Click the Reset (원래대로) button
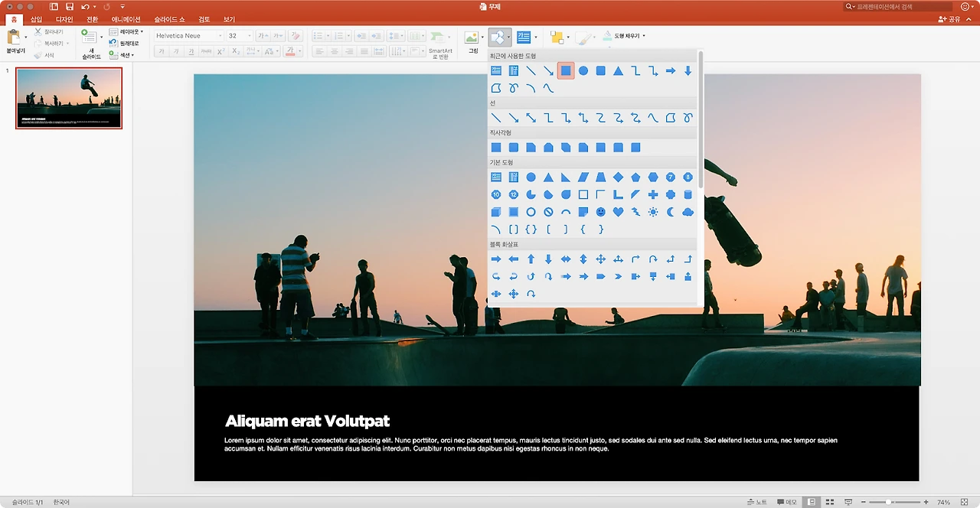This screenshot has width=980, height=508. (124, 44)
